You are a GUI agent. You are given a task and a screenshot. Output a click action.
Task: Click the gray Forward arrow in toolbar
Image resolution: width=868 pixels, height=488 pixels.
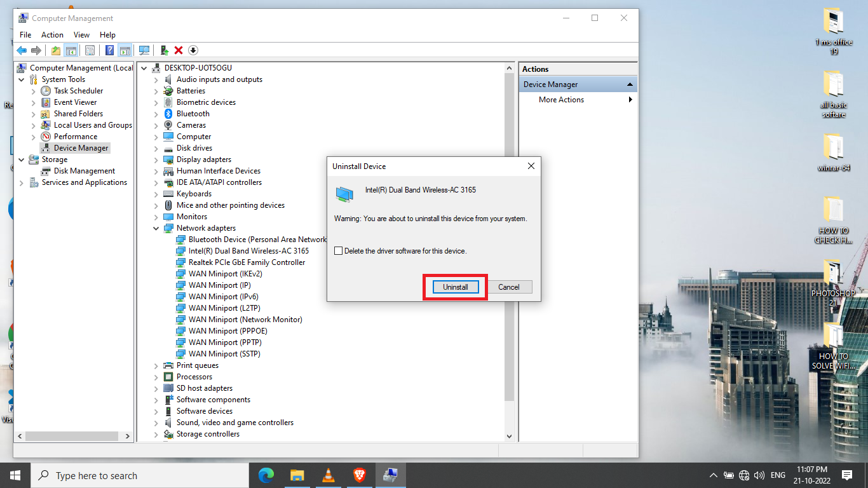point(36,50)
